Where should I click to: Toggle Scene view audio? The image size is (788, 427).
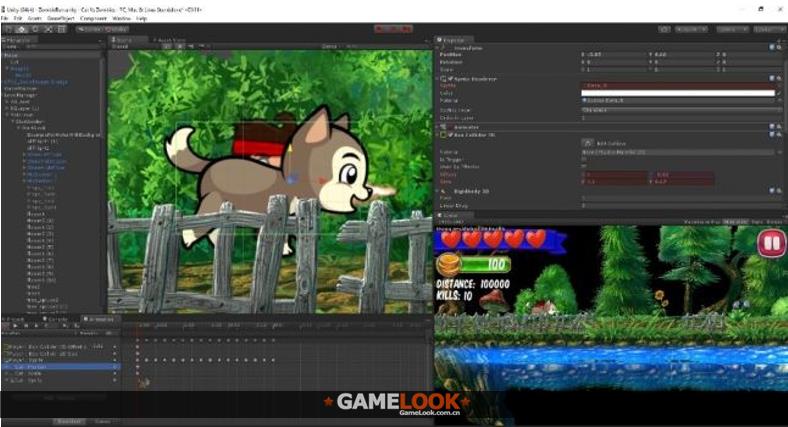(x=190, y=46)
